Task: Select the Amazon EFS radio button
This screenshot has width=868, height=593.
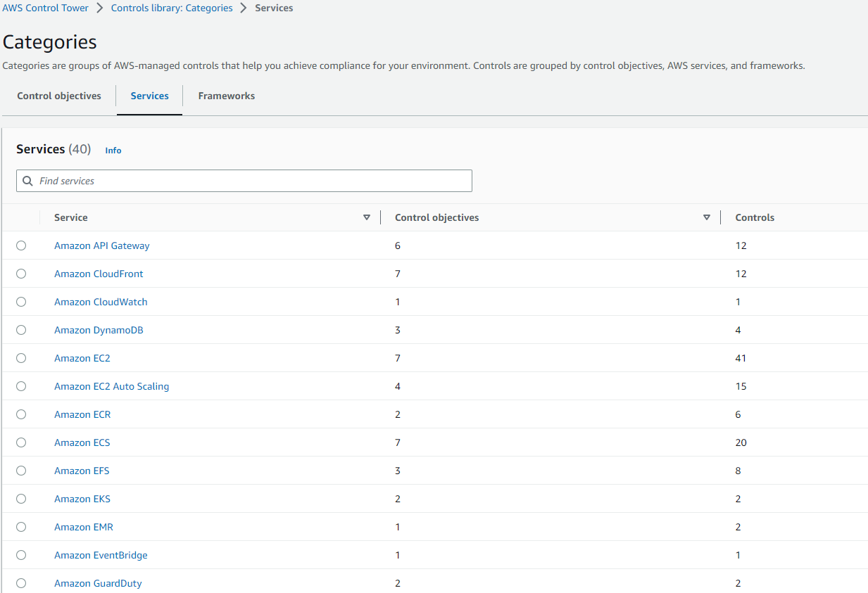Action: tap(21, 471)
